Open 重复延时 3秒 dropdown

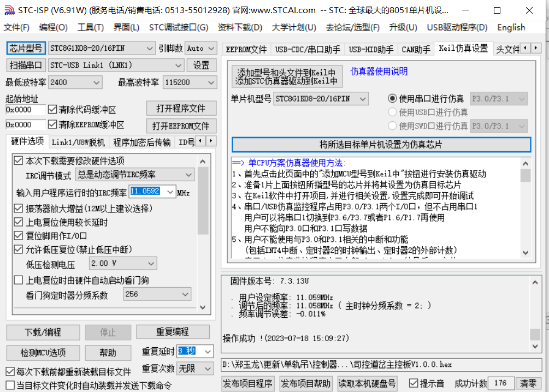pos(208,351)
